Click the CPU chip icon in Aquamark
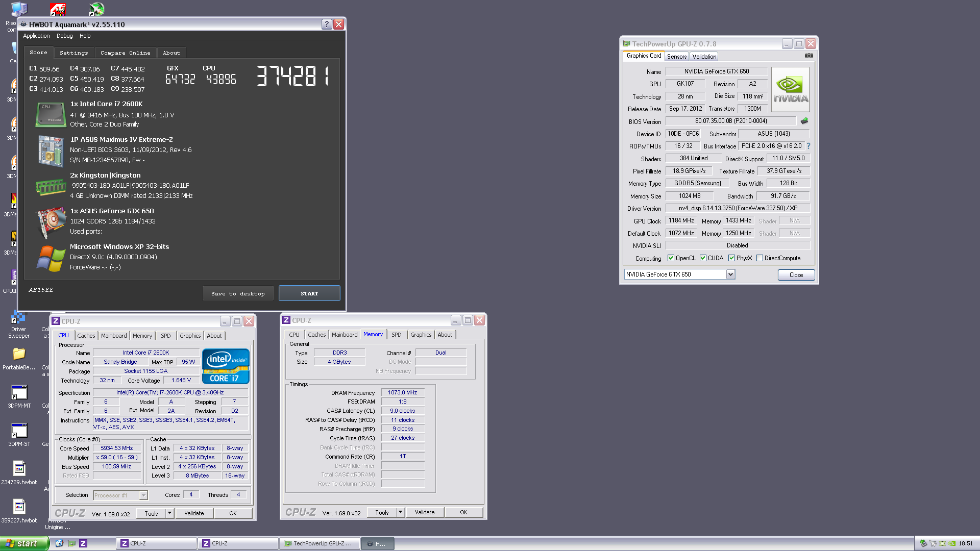The height and width of the screenshot is (551, 980). pos(51,114)
